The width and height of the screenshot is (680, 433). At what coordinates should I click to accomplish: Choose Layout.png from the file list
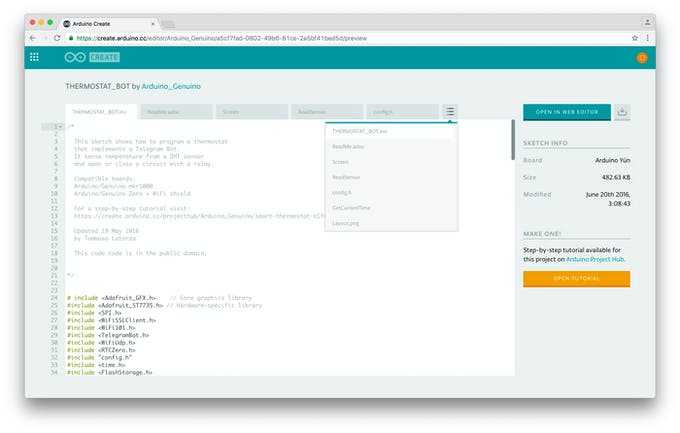click(x=345, y=222)
